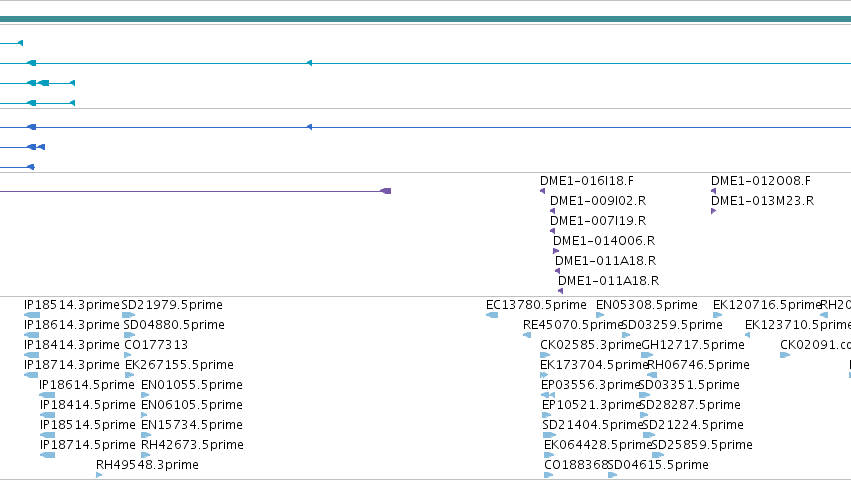This screenshot has width=851, height=480.
Task: Select RH42673.5prime
Action: click(193, 445)
